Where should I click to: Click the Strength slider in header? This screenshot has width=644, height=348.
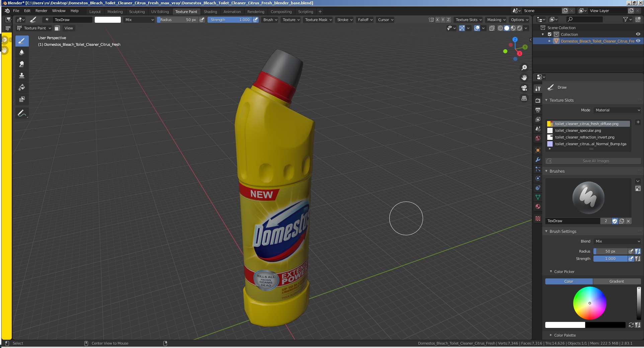(230, 20)
